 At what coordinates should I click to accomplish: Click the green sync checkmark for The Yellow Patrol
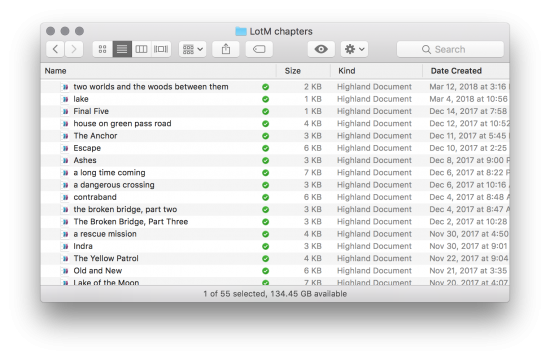click(266, 259)
